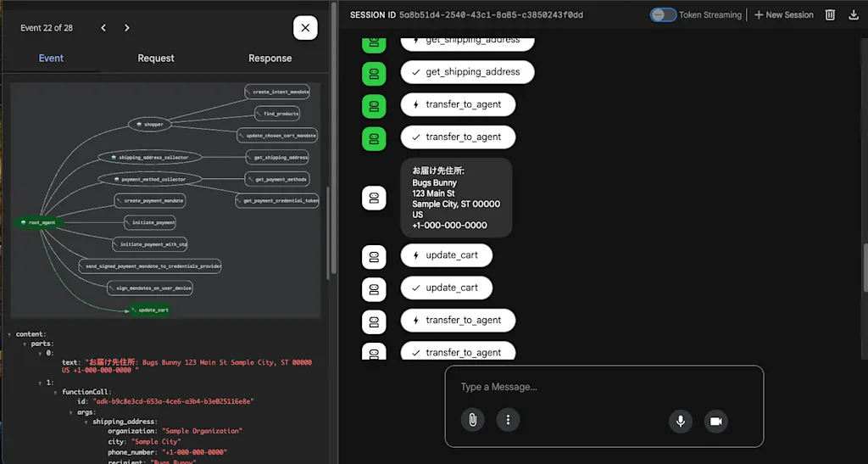The height and width of the screenshot is (464, 868).
Task: Click the functionCall id value
Action: 174,401
